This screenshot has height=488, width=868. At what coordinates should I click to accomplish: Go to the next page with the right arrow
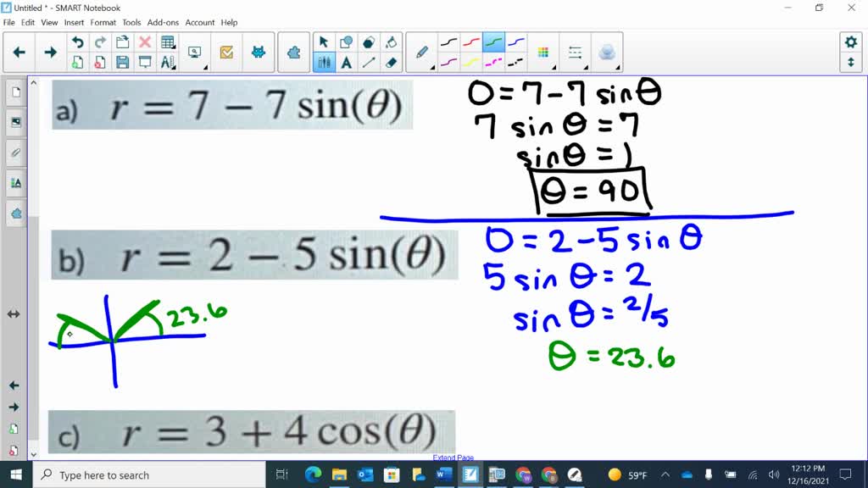point(50,52)
